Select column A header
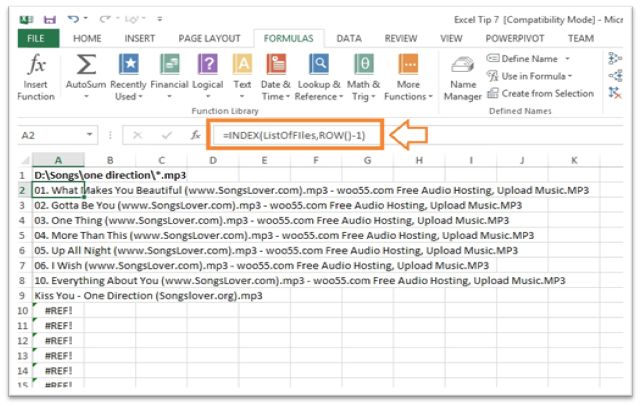The width and height of the screenshot is (640, 406). (58, 160)
